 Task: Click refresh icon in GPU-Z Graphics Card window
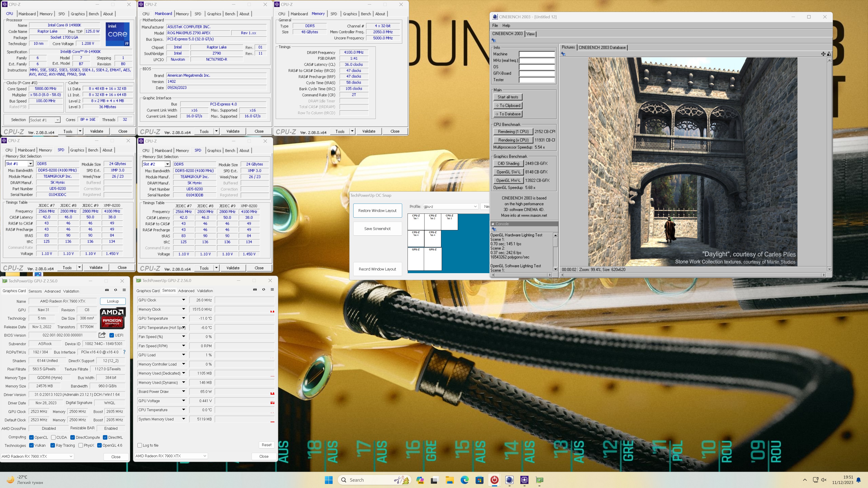click(x=116, y=290)
